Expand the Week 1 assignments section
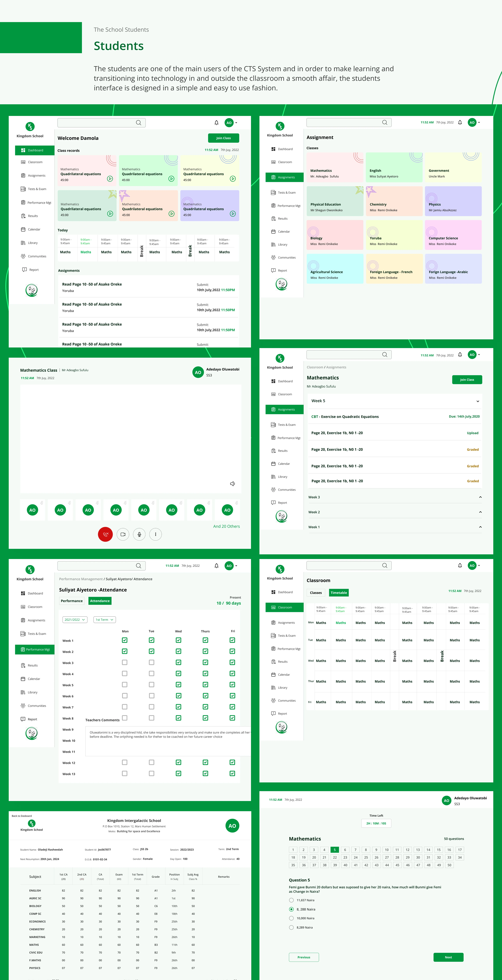Viewport: 502px width, 980px height. coord(480,527)
